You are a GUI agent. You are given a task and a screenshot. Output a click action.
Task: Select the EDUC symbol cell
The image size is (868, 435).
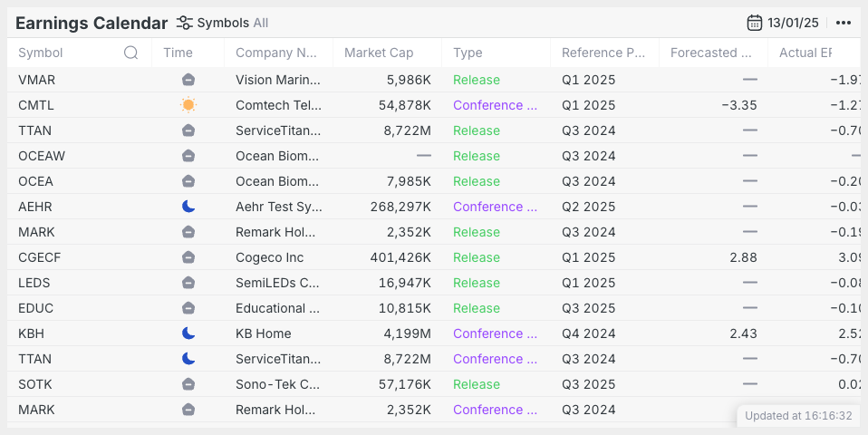[x=35, y=308]
